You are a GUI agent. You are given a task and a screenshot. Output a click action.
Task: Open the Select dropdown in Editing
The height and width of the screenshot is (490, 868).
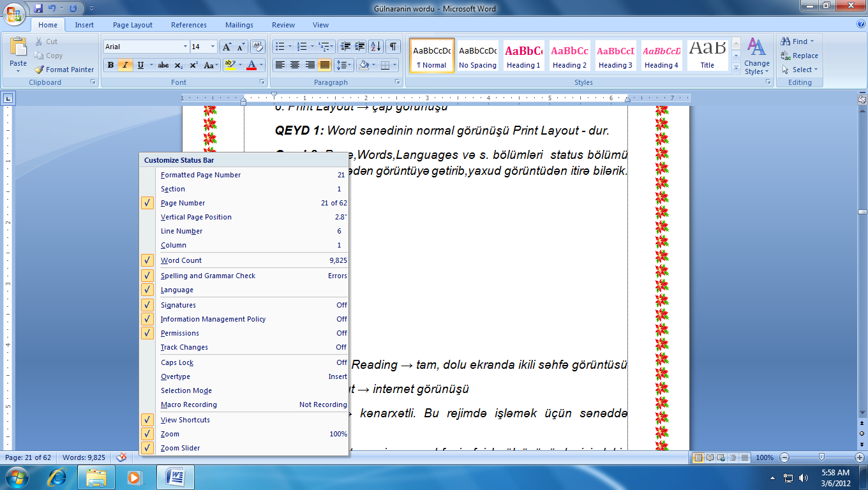pos(816,70)
